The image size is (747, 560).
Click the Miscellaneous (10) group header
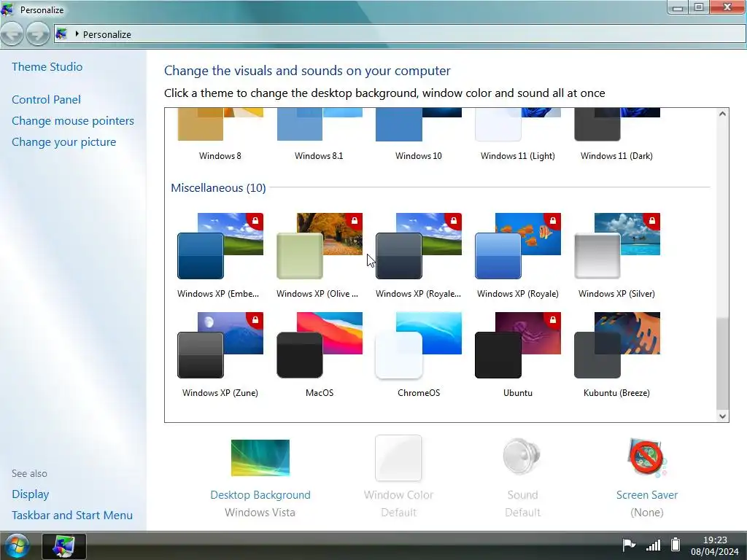point(218,187)
